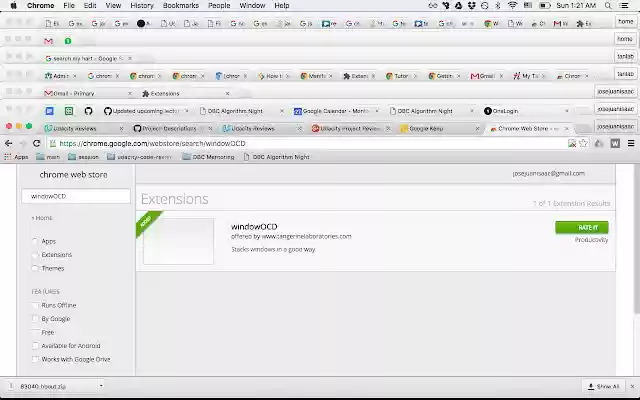Screen dimensions: 640x400
Task: Click the Productivity category link
Action: click(x=591, y=240)
